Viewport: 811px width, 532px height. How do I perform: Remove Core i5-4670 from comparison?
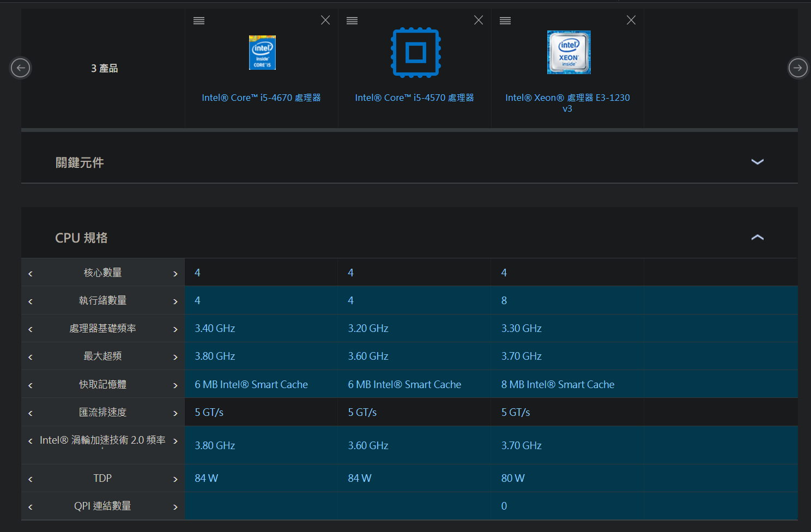tap(325, 20)
